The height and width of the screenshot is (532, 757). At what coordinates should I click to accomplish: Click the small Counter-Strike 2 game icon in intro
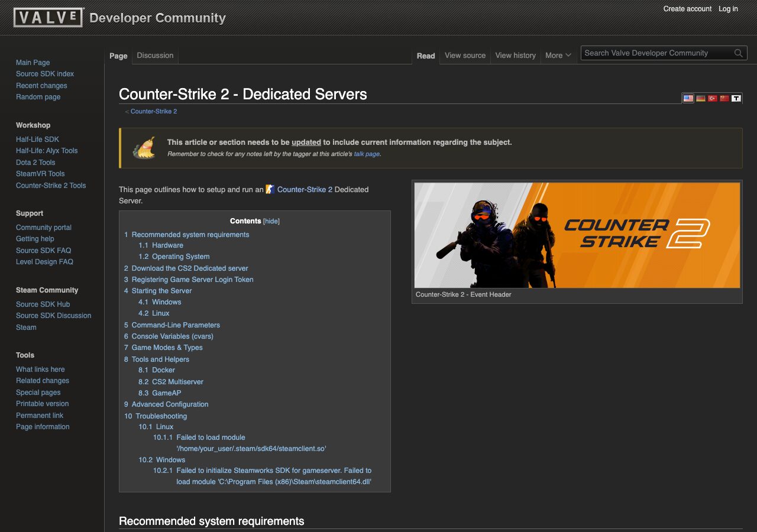[270, 189]
